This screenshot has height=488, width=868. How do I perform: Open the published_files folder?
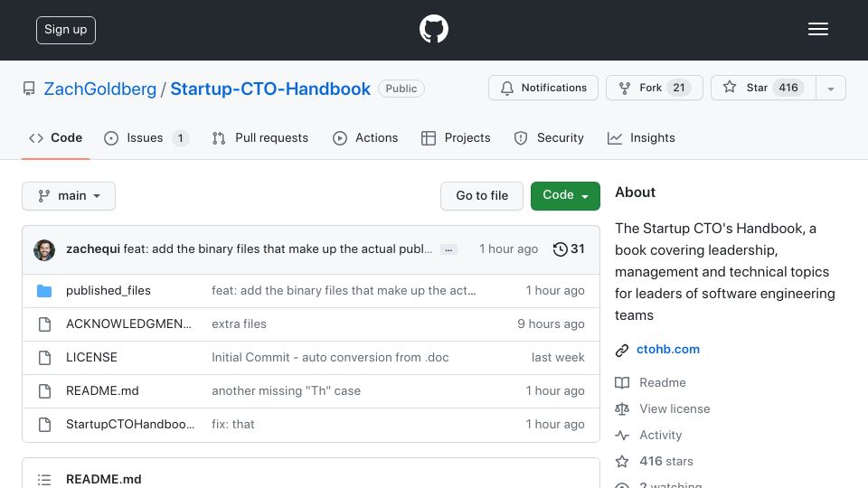click(108, 290)
